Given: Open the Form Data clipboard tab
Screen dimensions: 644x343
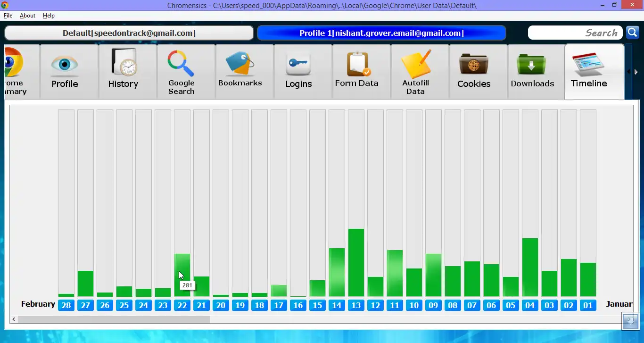Looking at the screenshot, I should [362, 72].
